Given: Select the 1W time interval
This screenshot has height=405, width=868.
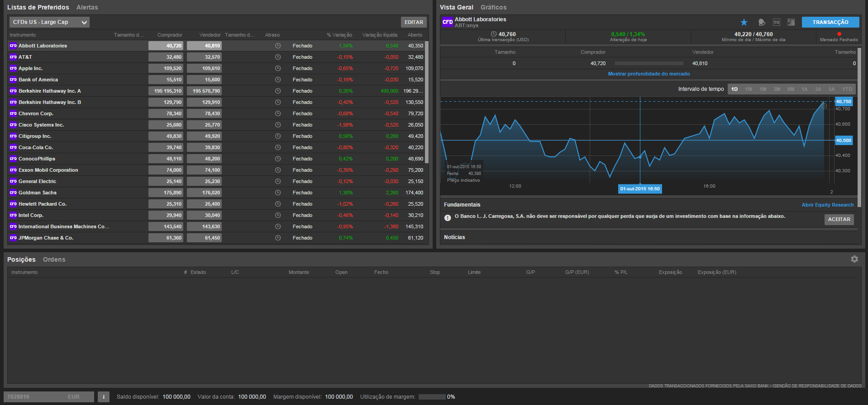Looking at the screenshot, I should 749,89.
